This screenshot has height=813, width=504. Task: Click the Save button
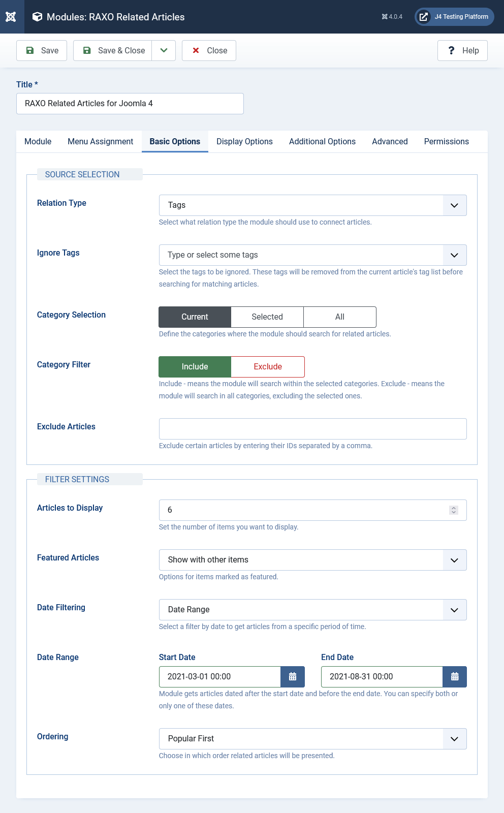[x=42, y=50]
